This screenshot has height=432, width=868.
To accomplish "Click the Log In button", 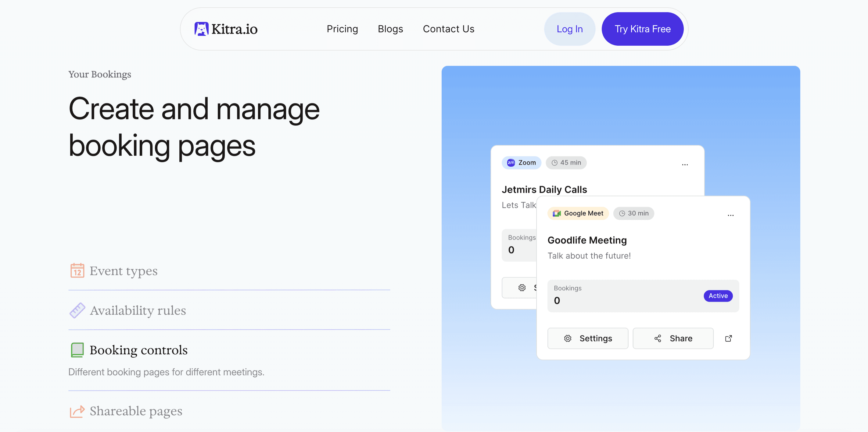I will pos(569,29).
